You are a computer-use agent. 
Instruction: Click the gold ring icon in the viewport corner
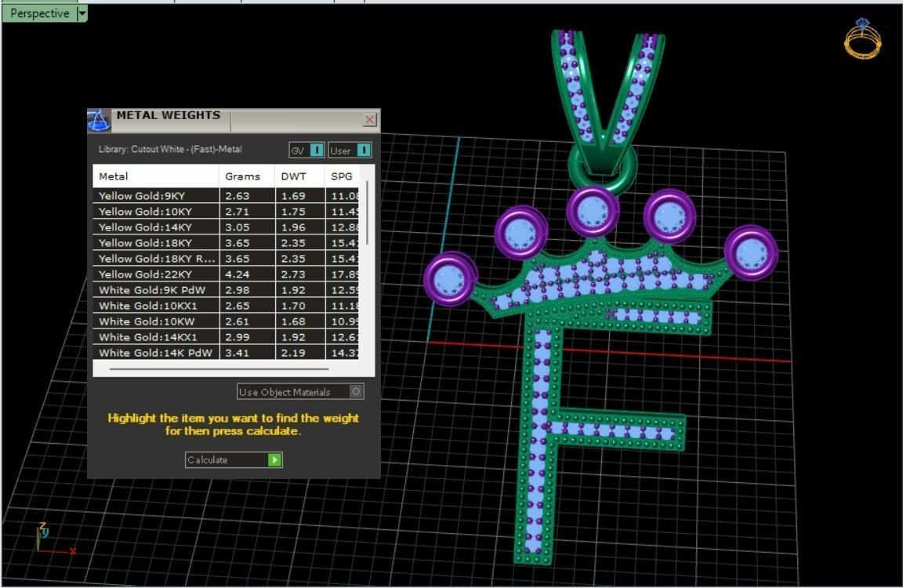(862, 38)
